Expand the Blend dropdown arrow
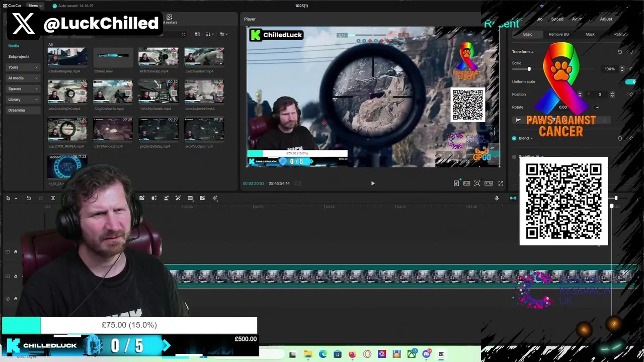The width and height of the screenshot is (644, 362). [531, 138]
